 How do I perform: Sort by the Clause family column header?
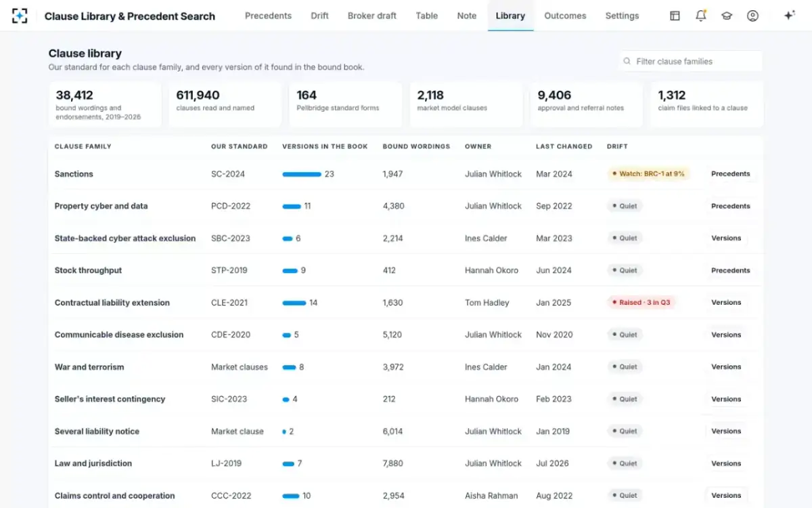[x=83, y=146]
